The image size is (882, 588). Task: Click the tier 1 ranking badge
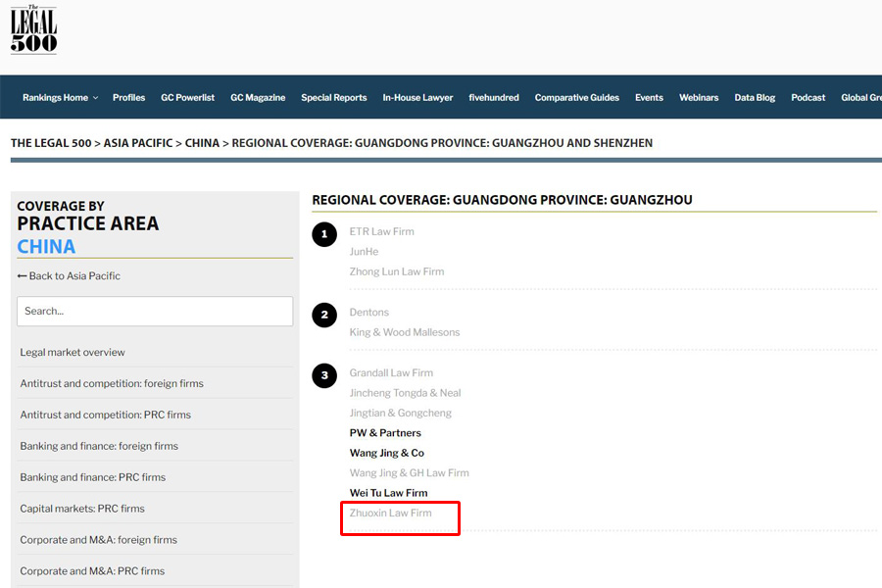[324, 234]
